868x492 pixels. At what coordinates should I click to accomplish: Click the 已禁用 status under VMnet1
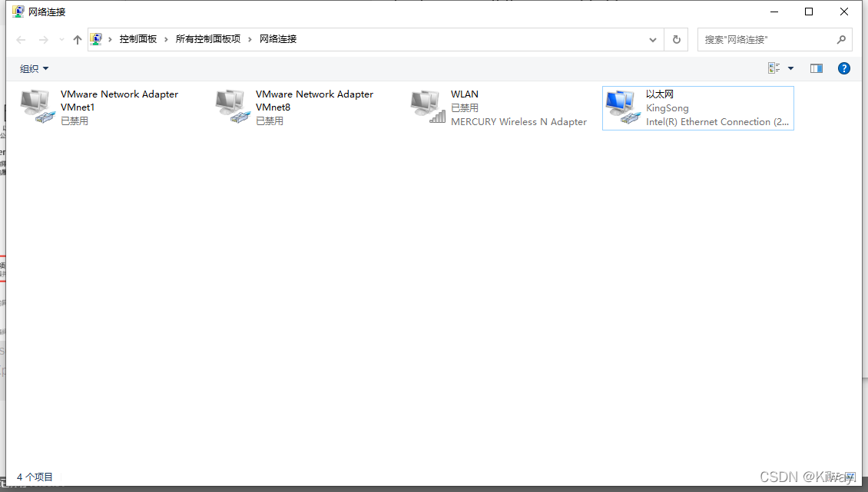click(75, 121)
